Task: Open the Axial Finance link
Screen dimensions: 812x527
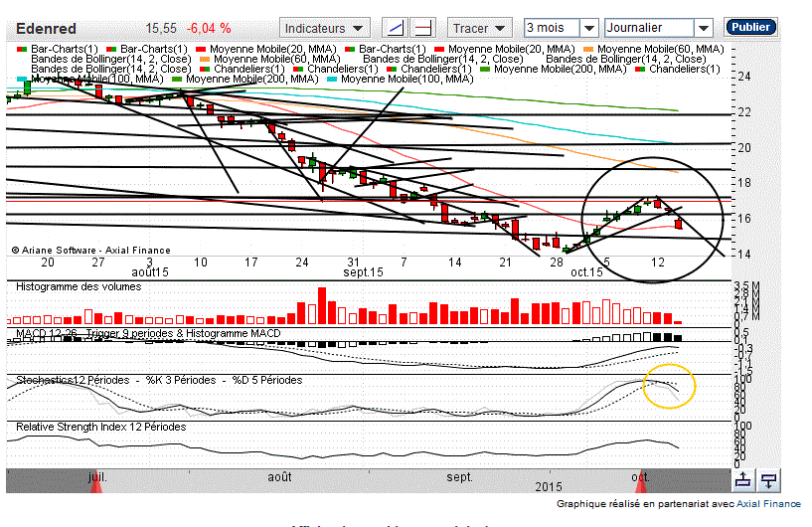Action: coord(768,503)
